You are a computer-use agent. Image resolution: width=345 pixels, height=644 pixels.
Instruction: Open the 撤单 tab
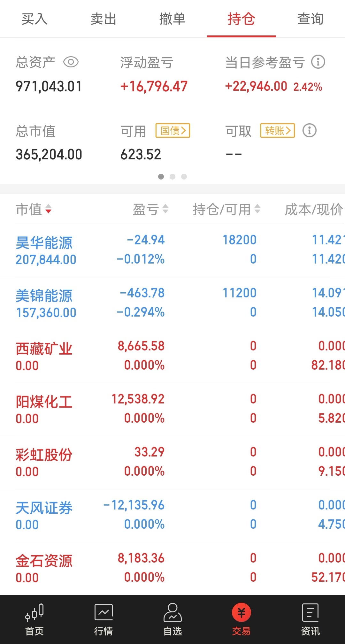(172, 19)
